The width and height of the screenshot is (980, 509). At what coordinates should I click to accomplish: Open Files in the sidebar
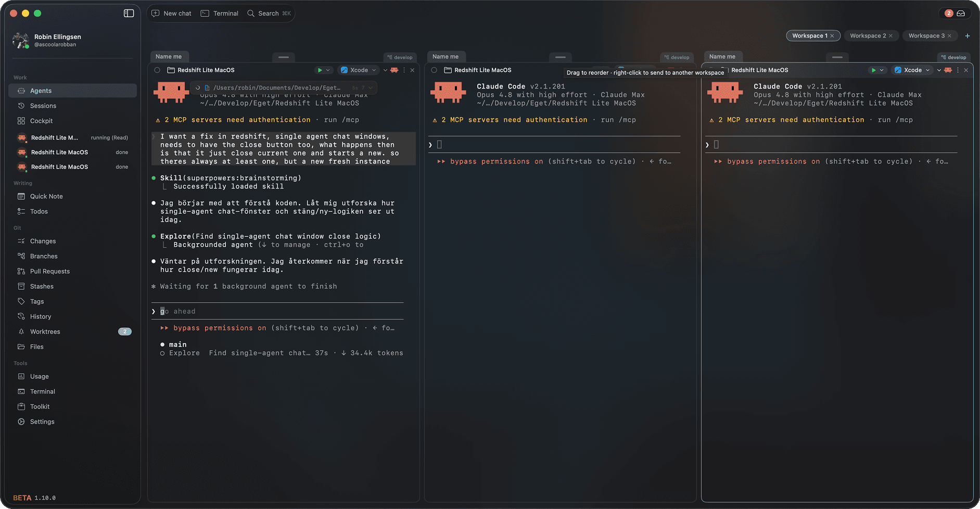tap(73, 347)
